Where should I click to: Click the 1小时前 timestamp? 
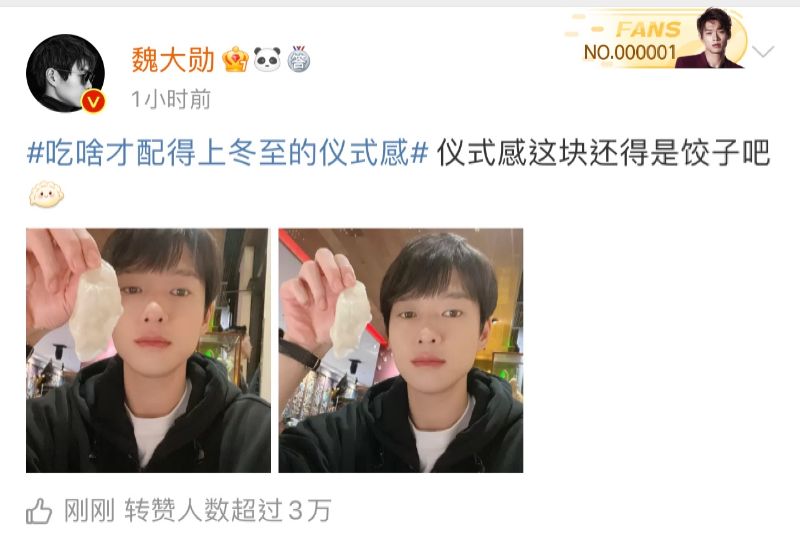171,99
